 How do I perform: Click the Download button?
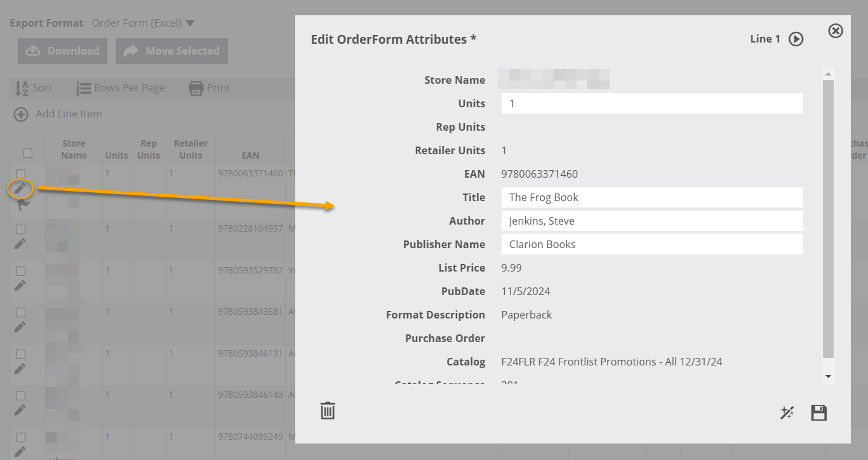pyautogui.click(x=62, y=51)
